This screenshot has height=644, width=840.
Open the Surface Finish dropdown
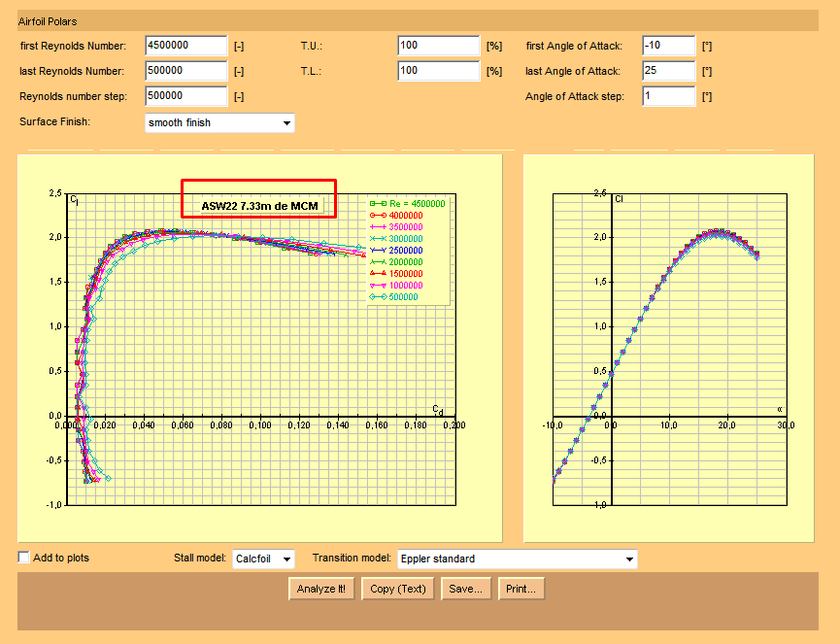click(219, 123)
